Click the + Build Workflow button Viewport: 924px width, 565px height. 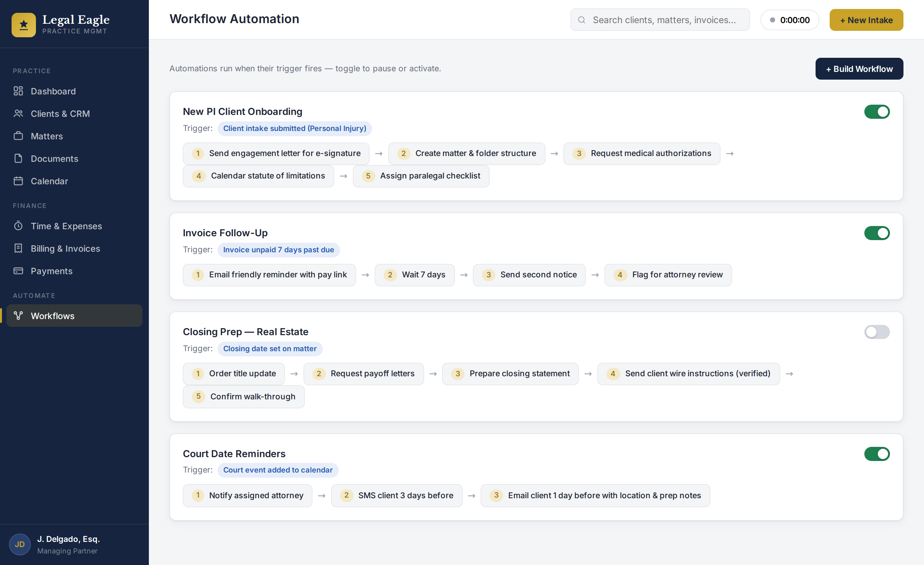point(859,69)
